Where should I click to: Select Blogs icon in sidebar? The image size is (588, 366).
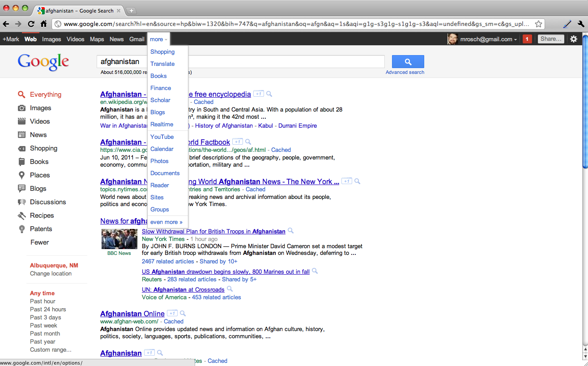[x=21, y=189]
